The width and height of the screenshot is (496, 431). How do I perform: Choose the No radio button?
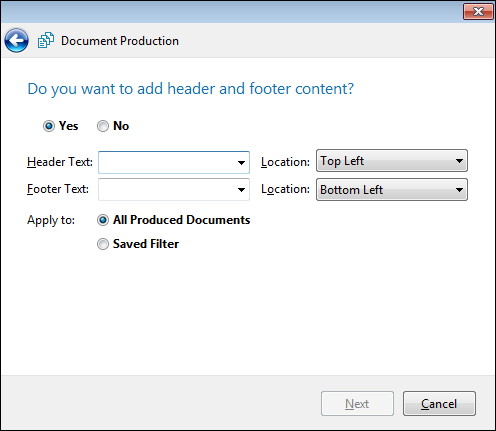103,126
